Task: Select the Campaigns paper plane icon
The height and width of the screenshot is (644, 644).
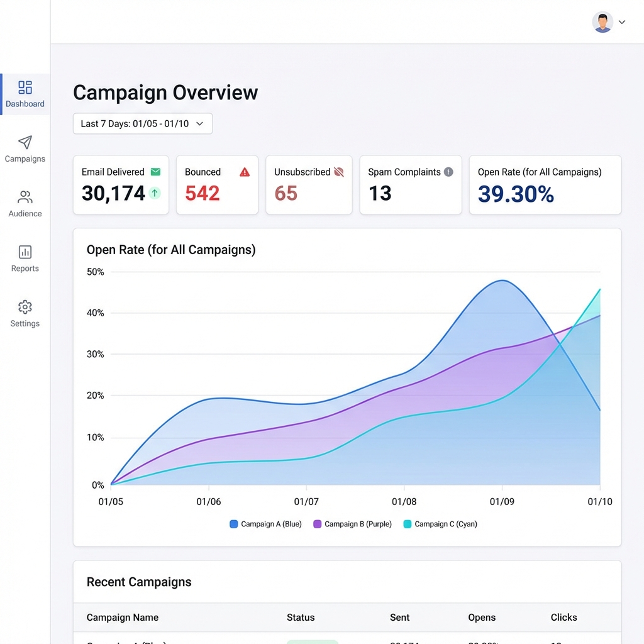Action: point(25,143)
